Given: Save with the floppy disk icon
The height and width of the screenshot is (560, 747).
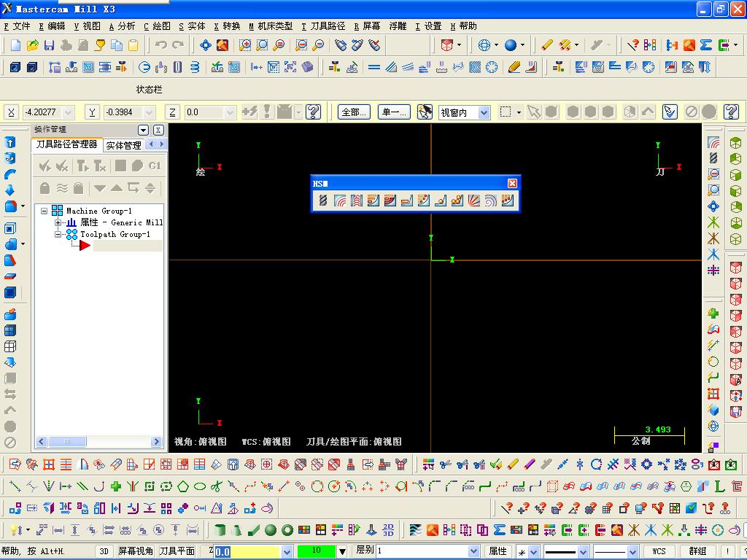Looking at the screenshot, I should point(49,45).
